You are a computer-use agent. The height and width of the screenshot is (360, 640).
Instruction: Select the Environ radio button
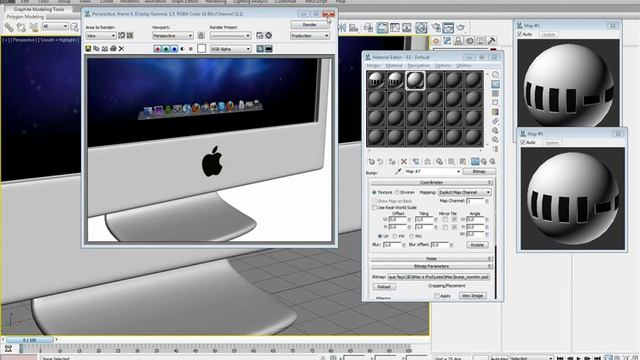[x=397, y=192]
